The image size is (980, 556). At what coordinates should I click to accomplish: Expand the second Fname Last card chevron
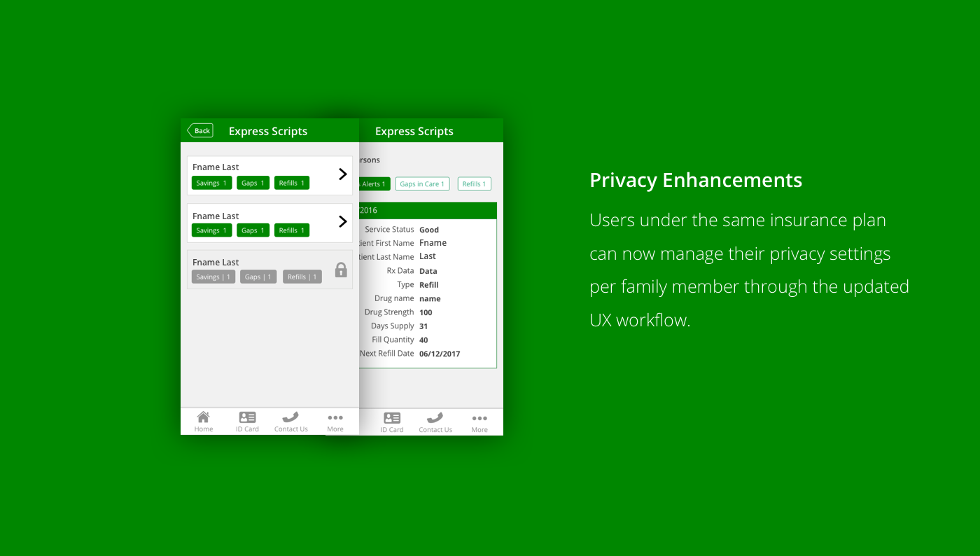[342, 222]
